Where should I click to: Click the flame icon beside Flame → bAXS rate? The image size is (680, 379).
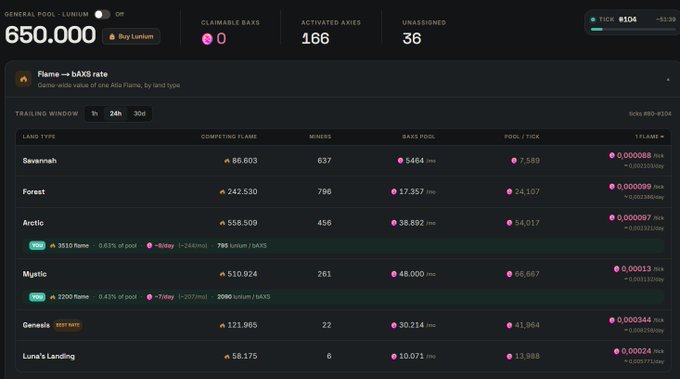coord(23,79)
